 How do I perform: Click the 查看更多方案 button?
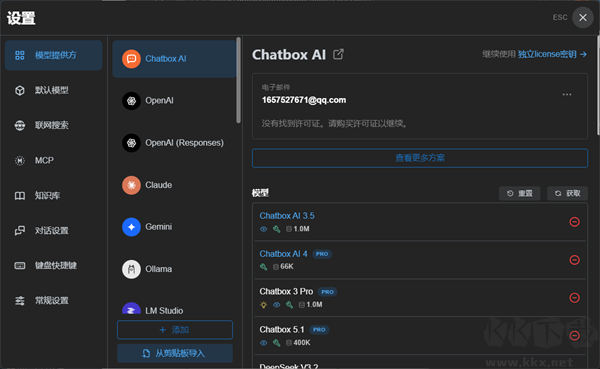coord(420,158)
